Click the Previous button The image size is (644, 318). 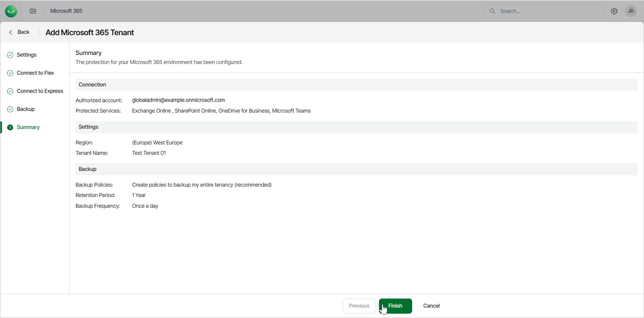pyautogui.click(x=359, y=306)
